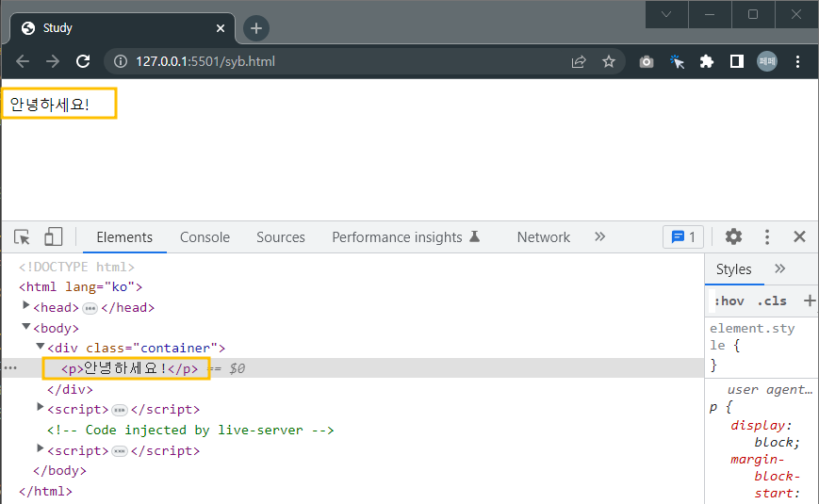Image resolution: width=819 pixels, height=504 pixels.
Task: Open the Performance insights panel
Action: tap(406, 237)
